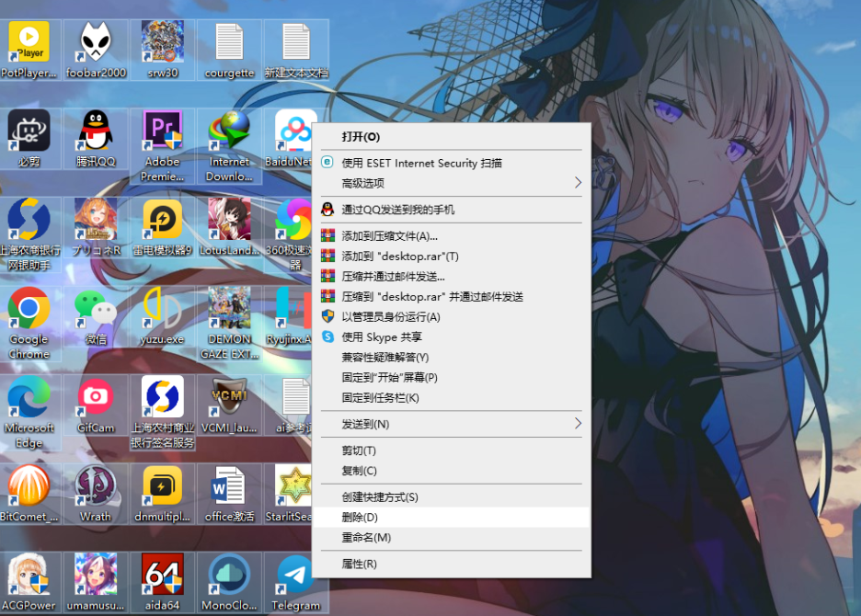861x616 pixels.
Task: Click the Internet Download Manager icon
Action: pyautogui.click(x=230, y=146)
